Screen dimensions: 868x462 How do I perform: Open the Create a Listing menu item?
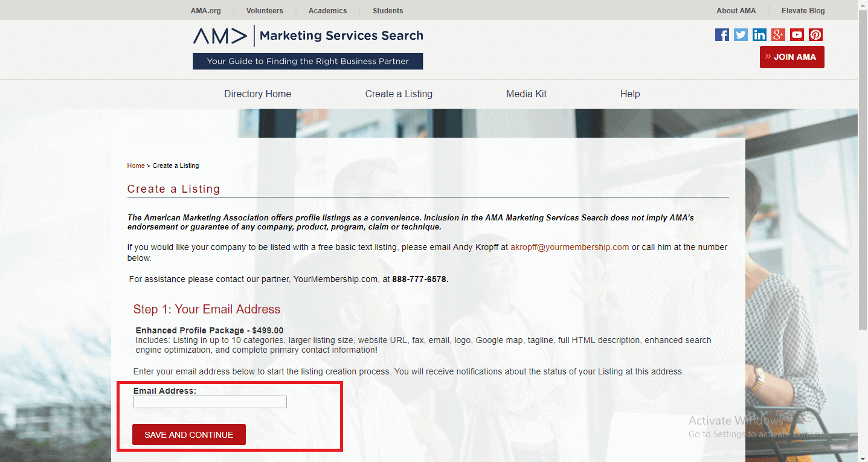coord(399,94)
